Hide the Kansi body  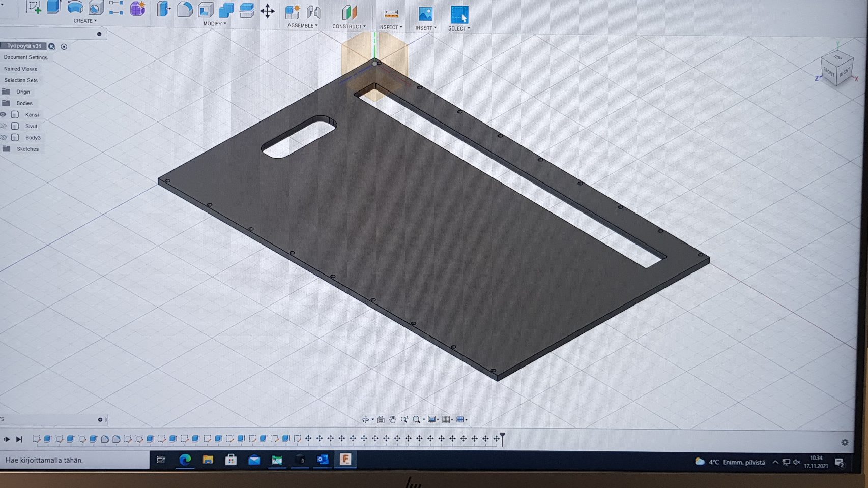(4, 115)
